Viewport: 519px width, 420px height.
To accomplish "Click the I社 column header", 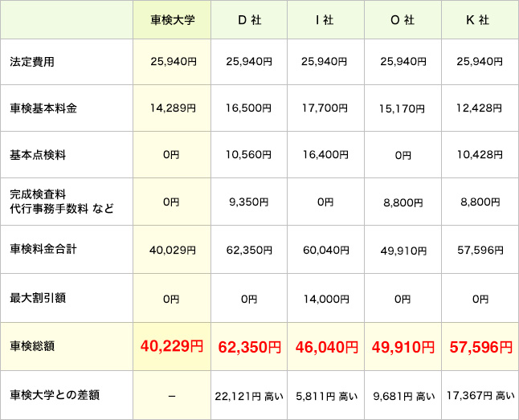I will [x=325, y=20].
